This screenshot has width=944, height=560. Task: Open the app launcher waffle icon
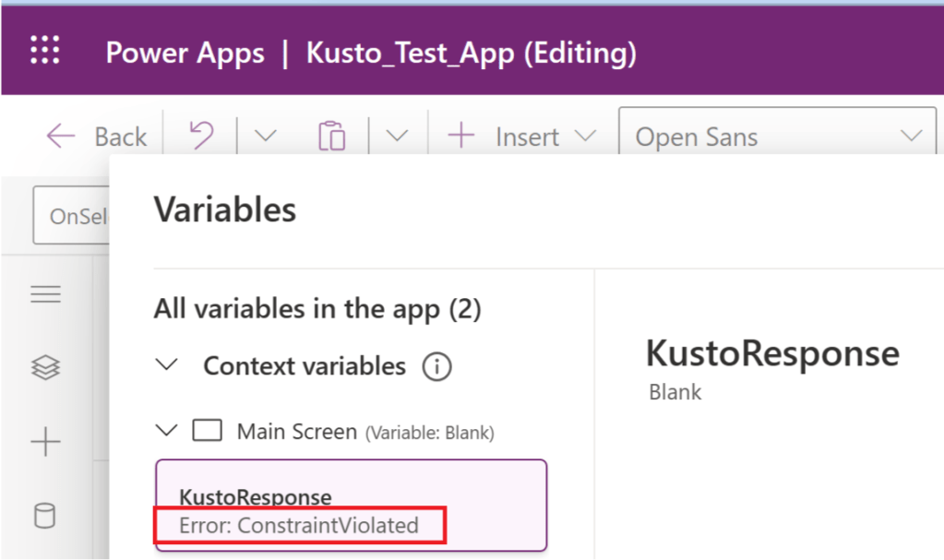pos(44,51)
